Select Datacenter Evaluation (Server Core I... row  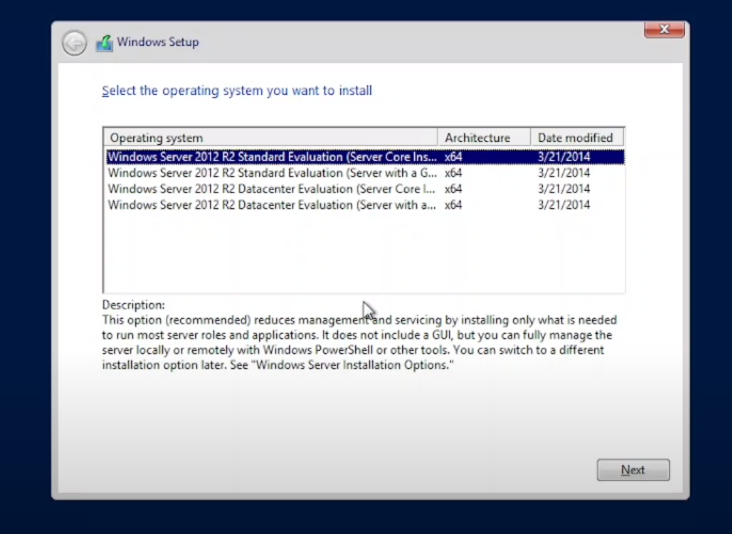tap(365, 189)
